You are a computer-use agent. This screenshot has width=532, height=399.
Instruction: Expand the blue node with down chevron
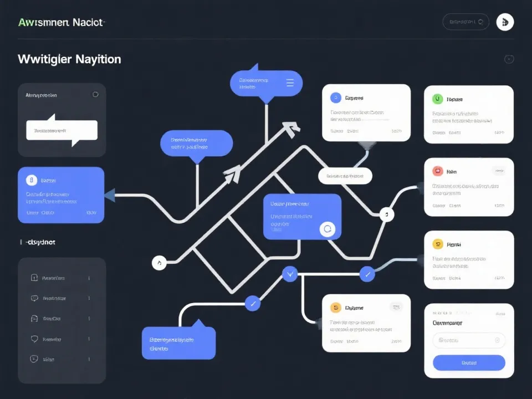290,273
